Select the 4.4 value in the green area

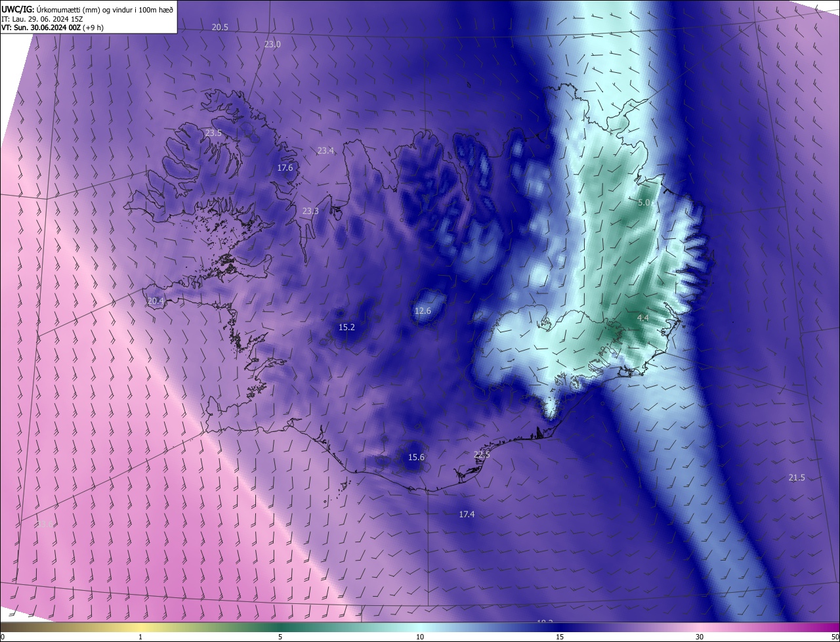pyautogui.click(x=643, y=318)
